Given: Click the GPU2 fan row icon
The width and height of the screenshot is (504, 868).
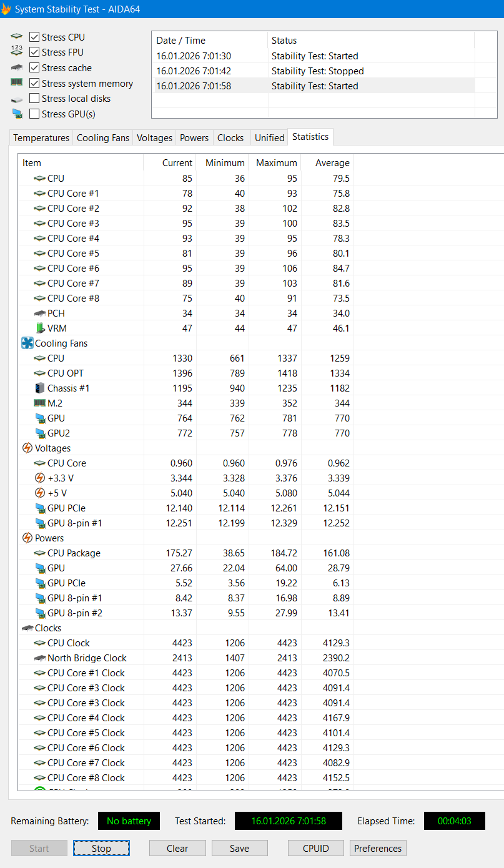Looking at the screenshot, I should point(41,433).
